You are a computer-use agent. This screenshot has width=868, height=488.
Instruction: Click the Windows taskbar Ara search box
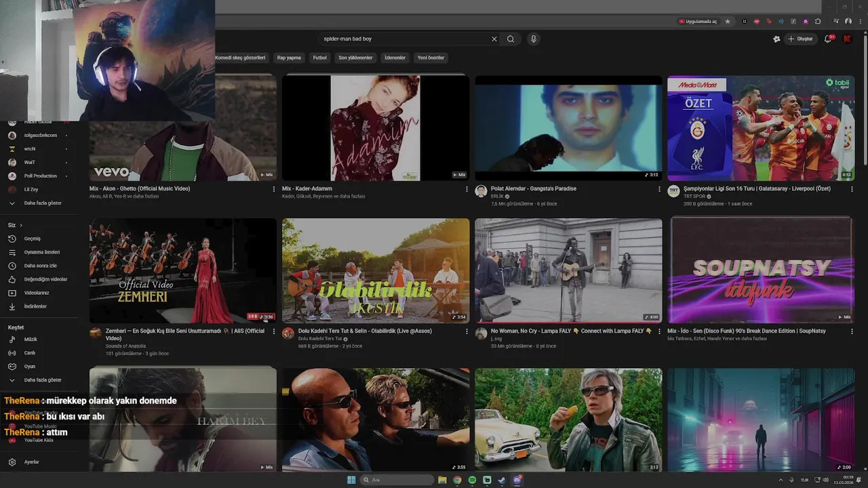(398, 480)
